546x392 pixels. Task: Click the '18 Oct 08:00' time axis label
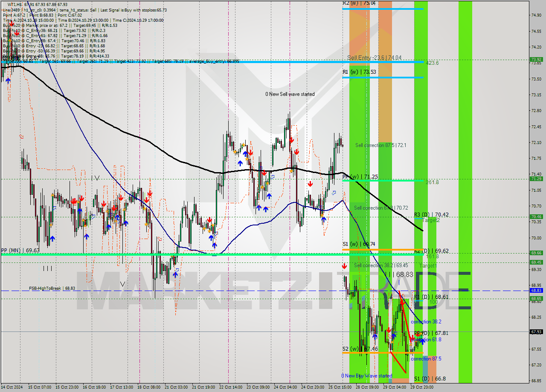click(x=149, y=387)
